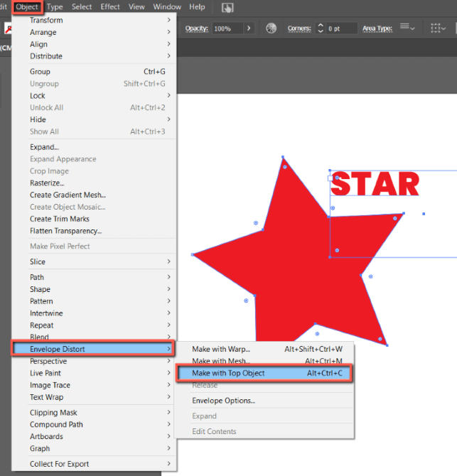This screenshot has height=476, width=457.
Task: Click the Opacity percentage field
Action: click(x=226, y=28)
